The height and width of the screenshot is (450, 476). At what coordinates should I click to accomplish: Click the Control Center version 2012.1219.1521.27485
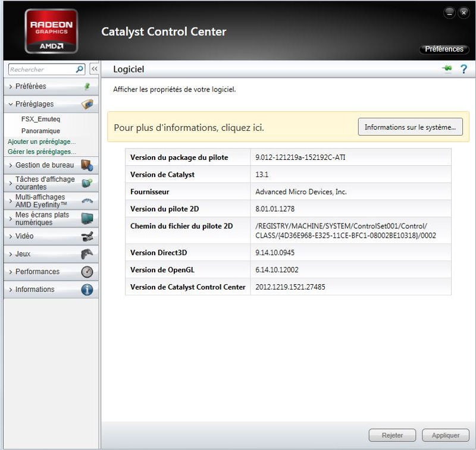(x=290, y=287)
